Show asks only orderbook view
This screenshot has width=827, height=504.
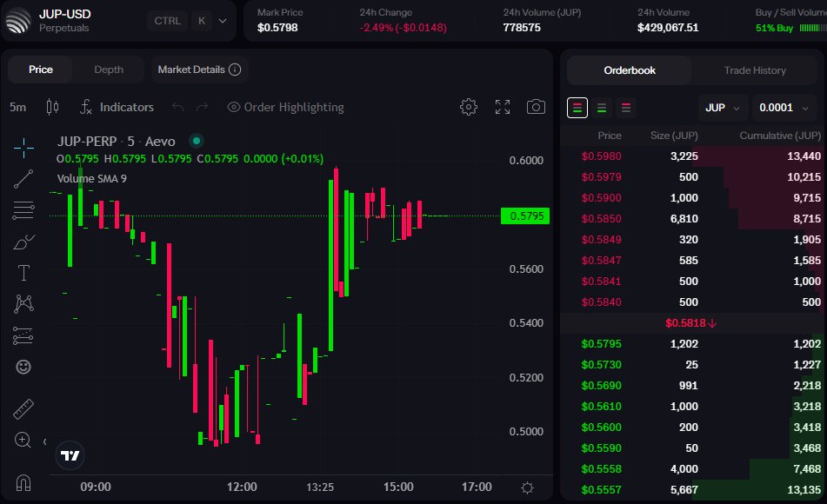[626, 108]
